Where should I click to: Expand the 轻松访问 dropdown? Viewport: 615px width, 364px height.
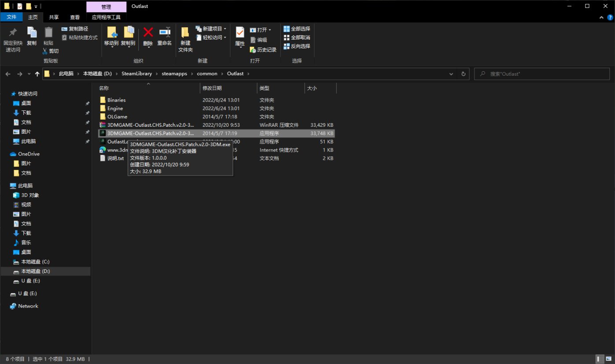click(x=211, y=37)
